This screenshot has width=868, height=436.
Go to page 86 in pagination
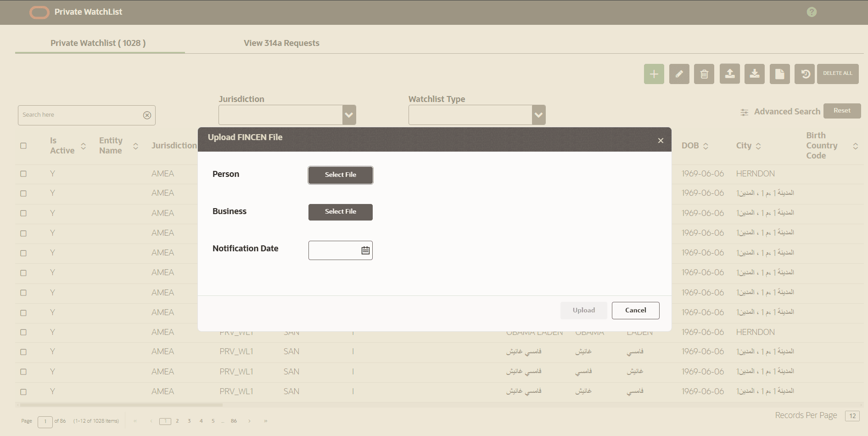(234, 421)
